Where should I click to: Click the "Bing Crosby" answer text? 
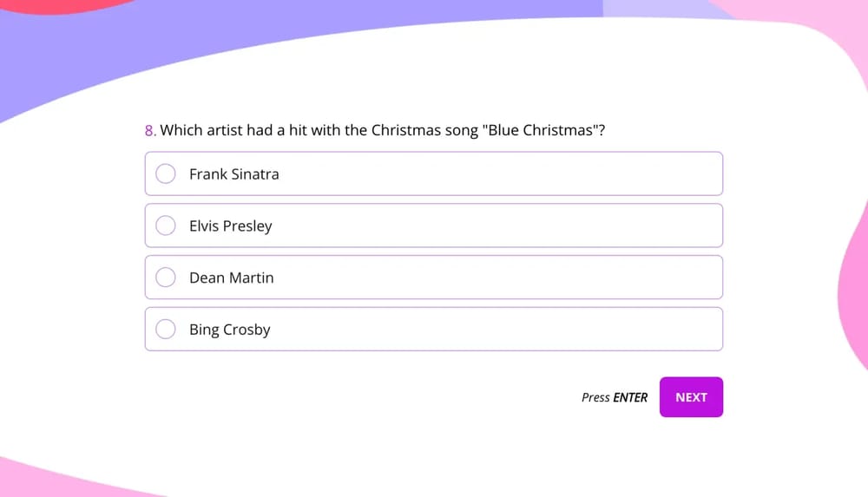tap(229, 330)
